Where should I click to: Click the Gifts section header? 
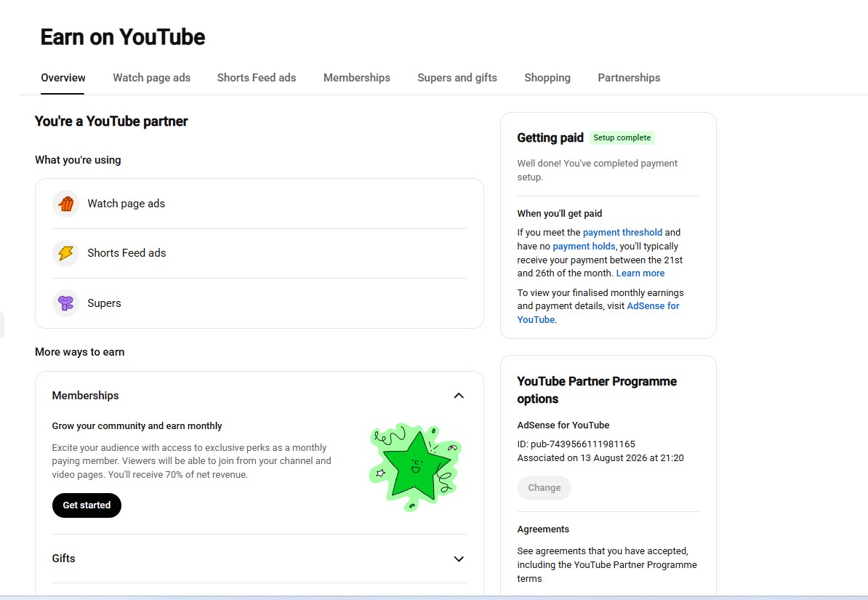(x=64, y=559)
